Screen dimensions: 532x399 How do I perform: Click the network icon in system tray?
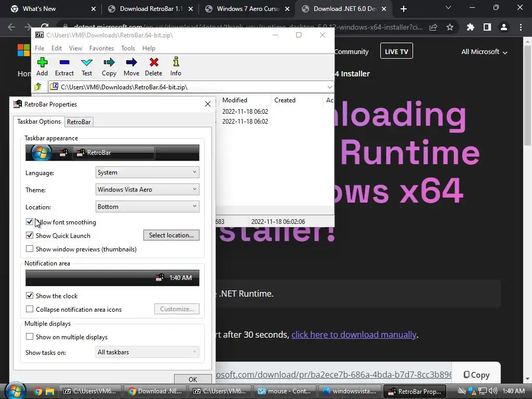pyautogui.click(x=482, y=391)
